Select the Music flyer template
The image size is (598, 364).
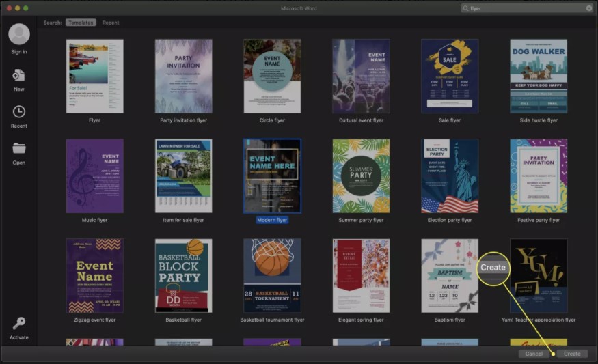94,176
